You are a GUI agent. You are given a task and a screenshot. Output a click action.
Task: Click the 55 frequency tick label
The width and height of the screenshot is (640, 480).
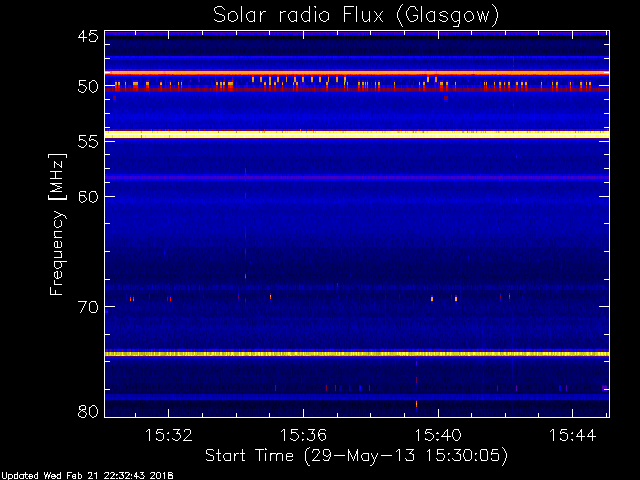(x=88, y=142)
